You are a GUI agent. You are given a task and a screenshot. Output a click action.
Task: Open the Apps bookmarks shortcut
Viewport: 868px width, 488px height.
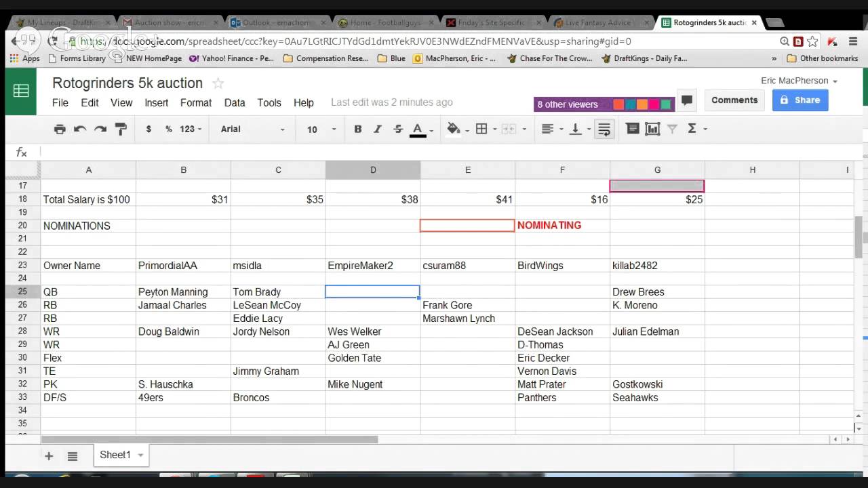(x=25, y=58)
